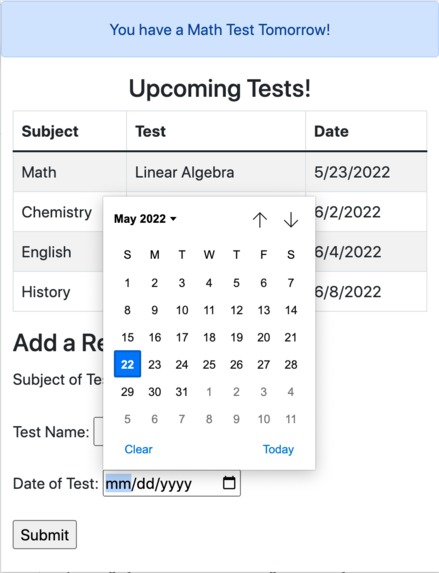The image size is (439, 573).
Task: Select May 1 in the calendar
Action: (127, 282)
